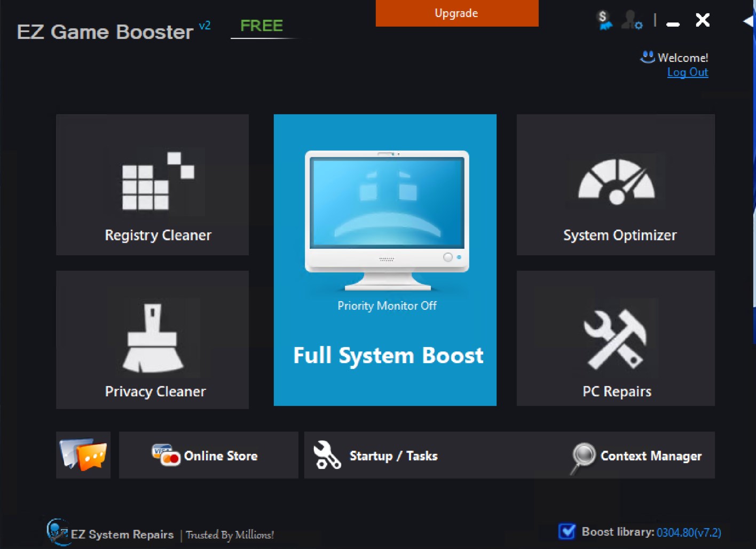Open the user settings icon
The image size is (756, 549).
[x=632, y=20]
